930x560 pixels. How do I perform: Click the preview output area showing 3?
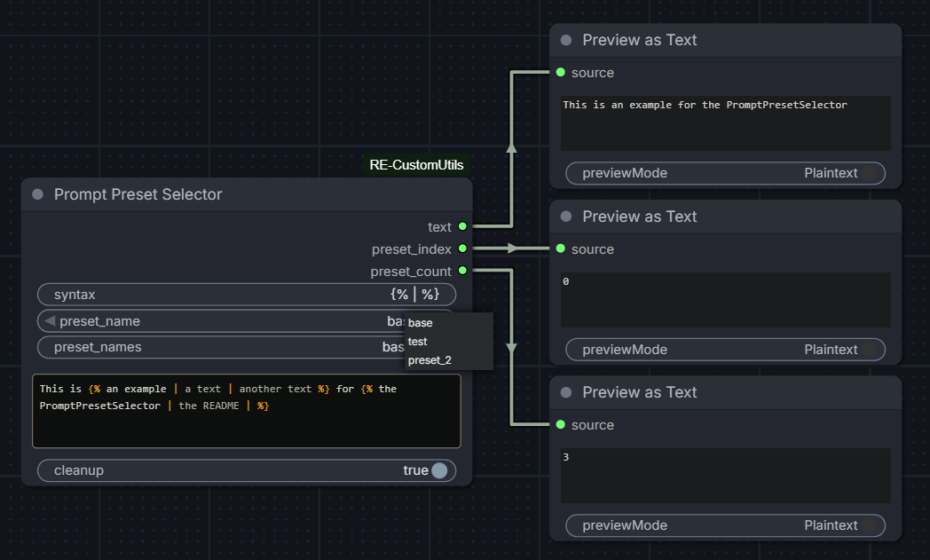725,476
